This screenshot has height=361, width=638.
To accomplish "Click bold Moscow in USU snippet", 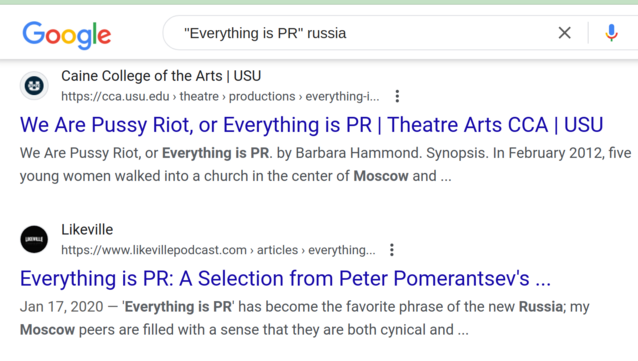I will (381, 176).
